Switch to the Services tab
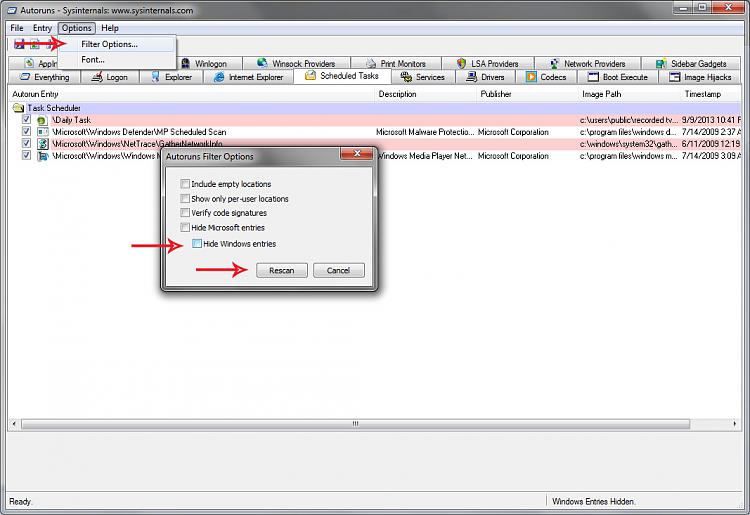Image resolution: width=750 pixels, height=515 pixels. click(423, 77)
